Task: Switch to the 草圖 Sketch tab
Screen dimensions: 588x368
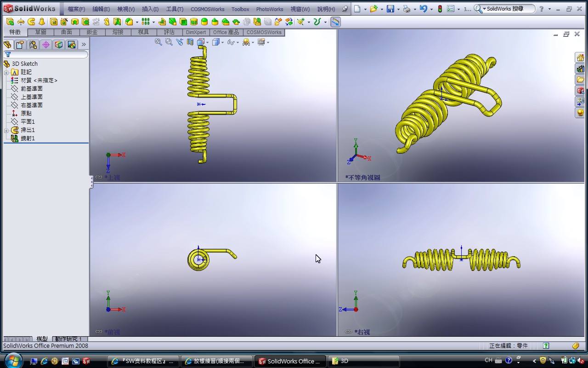Action: point(41,32)
